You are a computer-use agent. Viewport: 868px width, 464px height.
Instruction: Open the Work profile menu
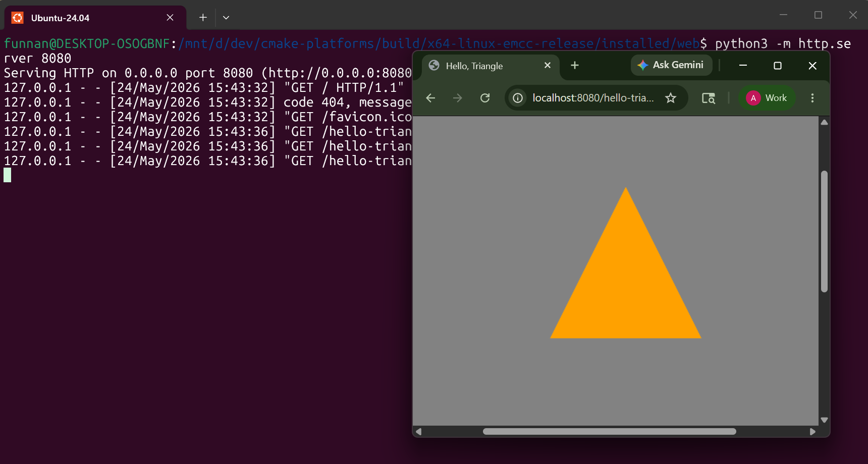(x=767, y=98)
